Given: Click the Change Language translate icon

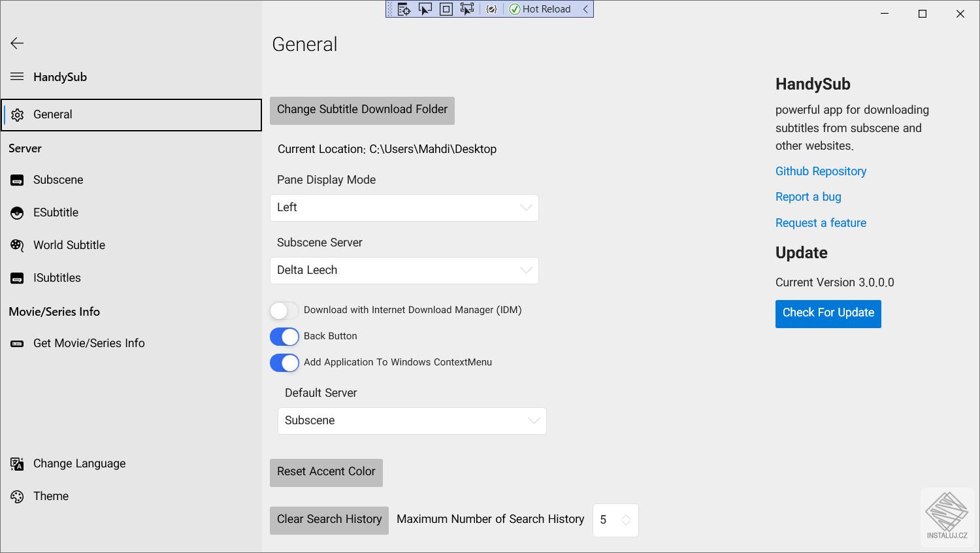Looking at the screenshot, I should (17, 464).
